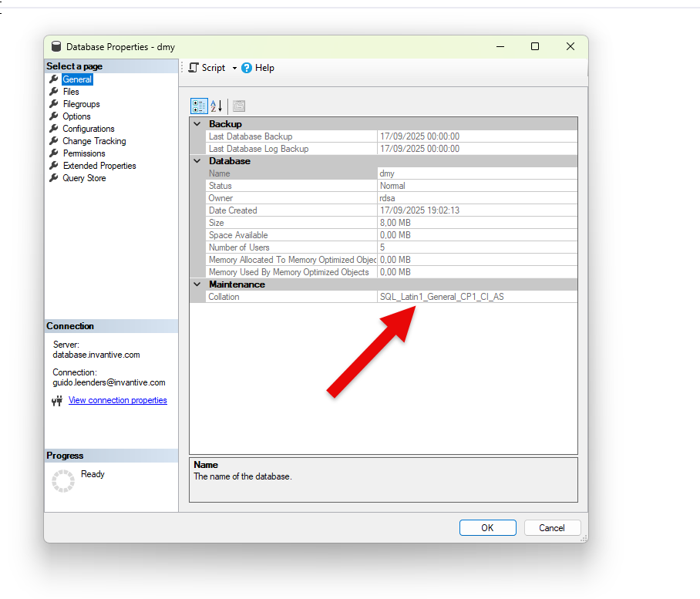Open the Change Tracking page
This screenshot has width=700, height=599.
coord(94,141)
